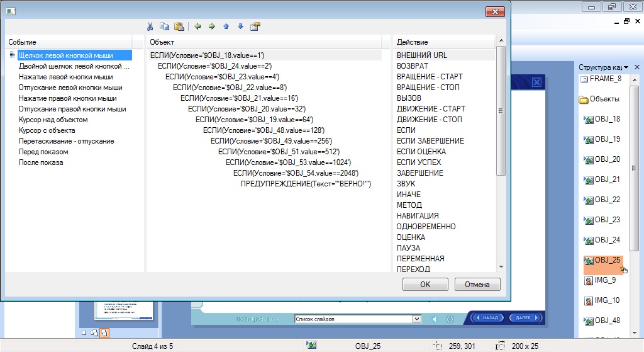Click the Действие column header

pos(443,42)
